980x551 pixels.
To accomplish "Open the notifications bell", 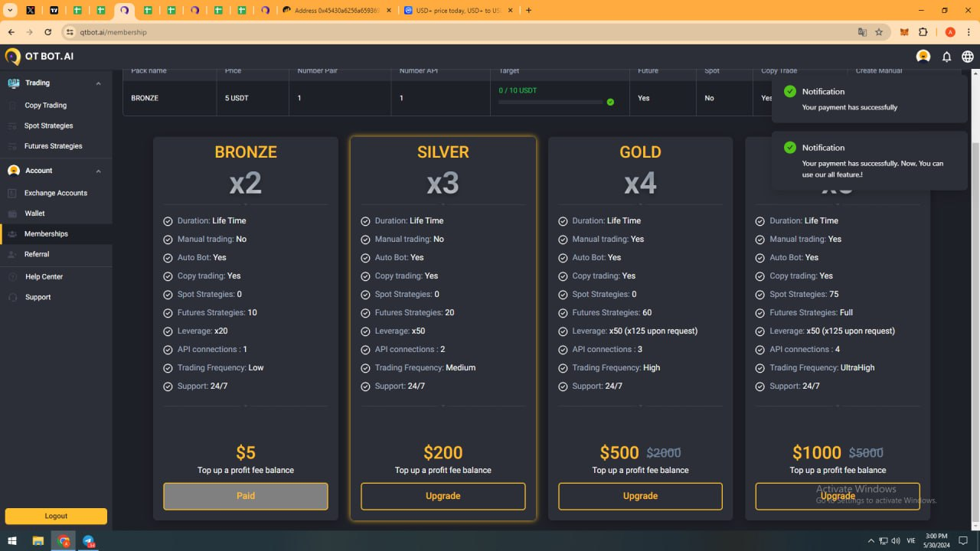I will [946, 57].
